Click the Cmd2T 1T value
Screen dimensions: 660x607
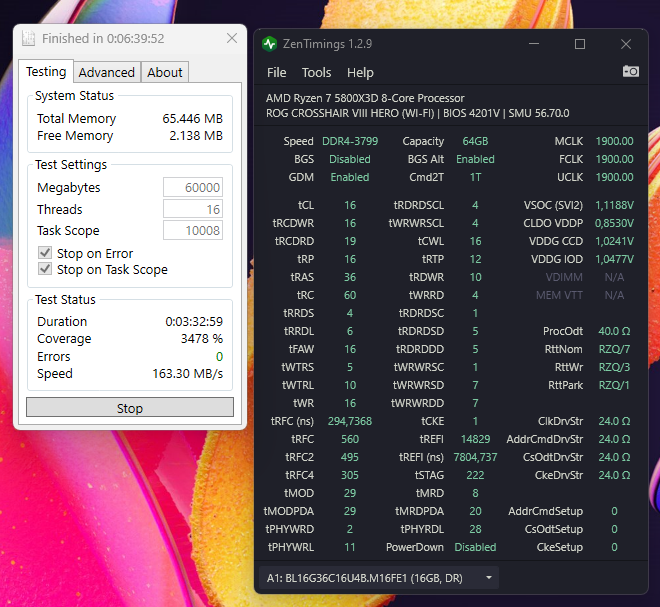point(475,177)
